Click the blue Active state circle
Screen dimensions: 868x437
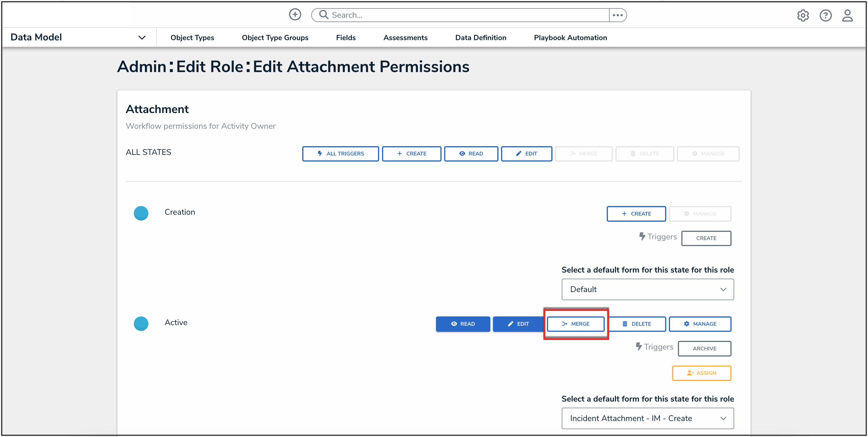[x=141, y=323]
